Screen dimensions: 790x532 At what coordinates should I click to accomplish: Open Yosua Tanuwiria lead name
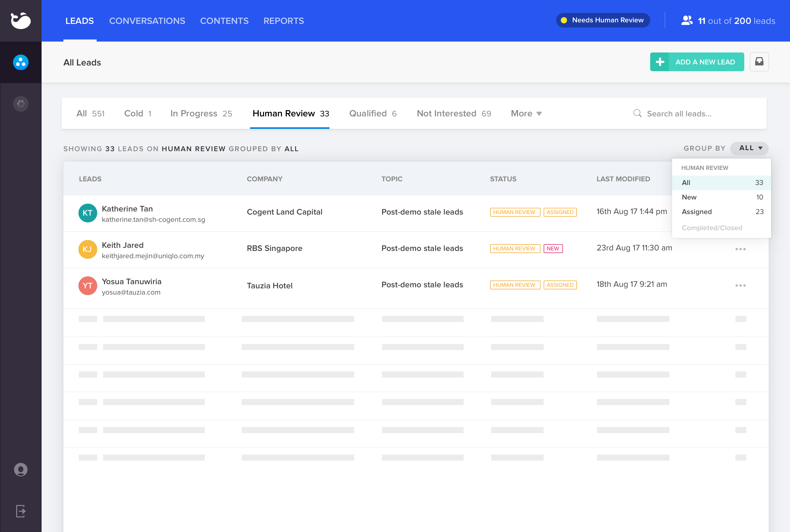coord(132,282)
